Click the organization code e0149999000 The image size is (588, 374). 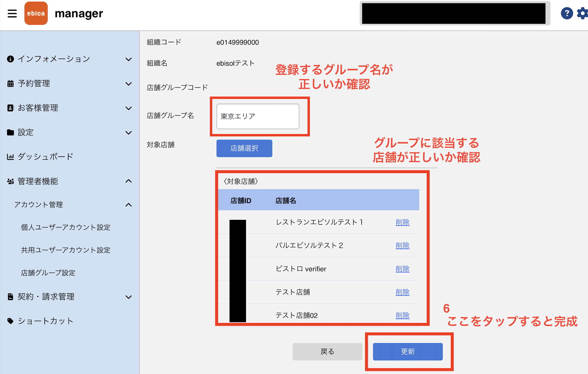click(x=237, y=42)
